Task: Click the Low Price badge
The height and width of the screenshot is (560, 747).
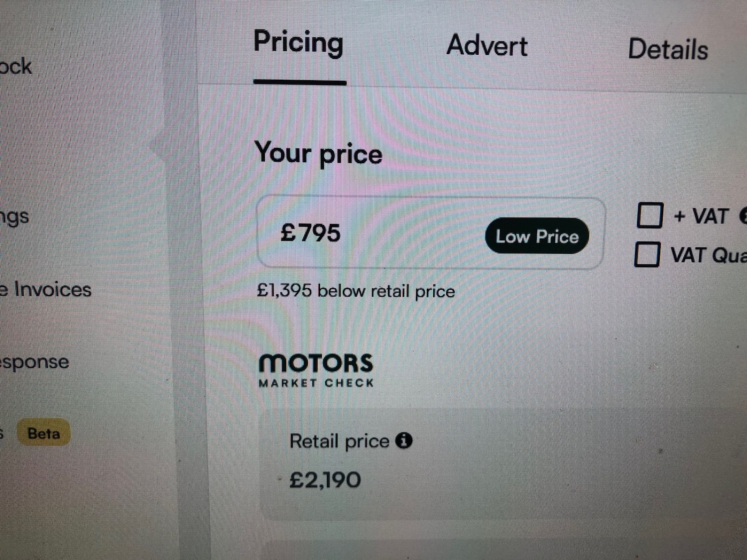Action: 537,236
